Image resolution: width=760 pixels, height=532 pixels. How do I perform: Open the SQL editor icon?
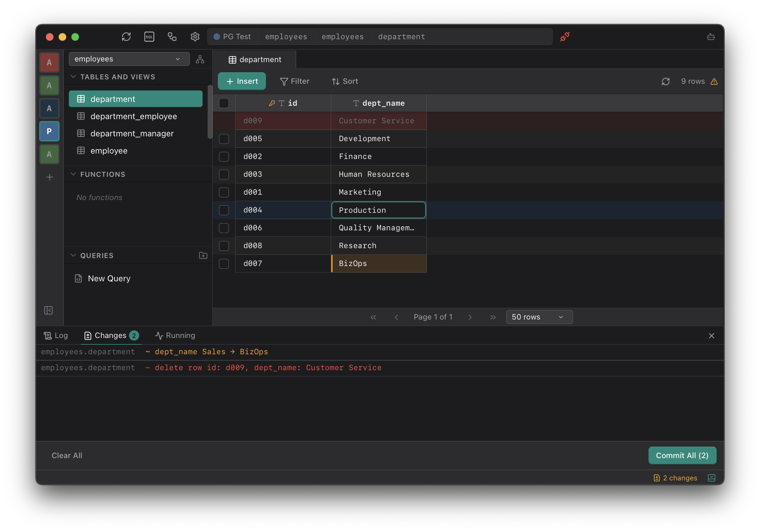149,37
